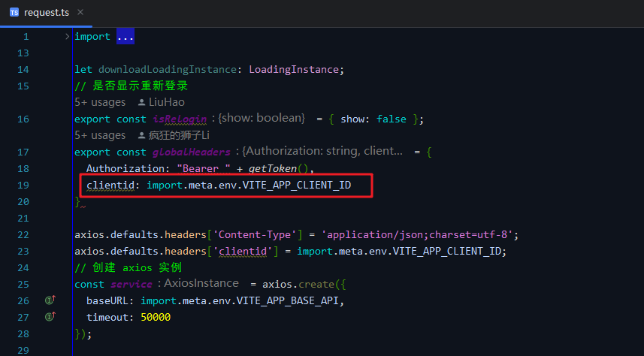Click line number 22 in the gutter
644x356 pixels.
click(x=23, y=234)
